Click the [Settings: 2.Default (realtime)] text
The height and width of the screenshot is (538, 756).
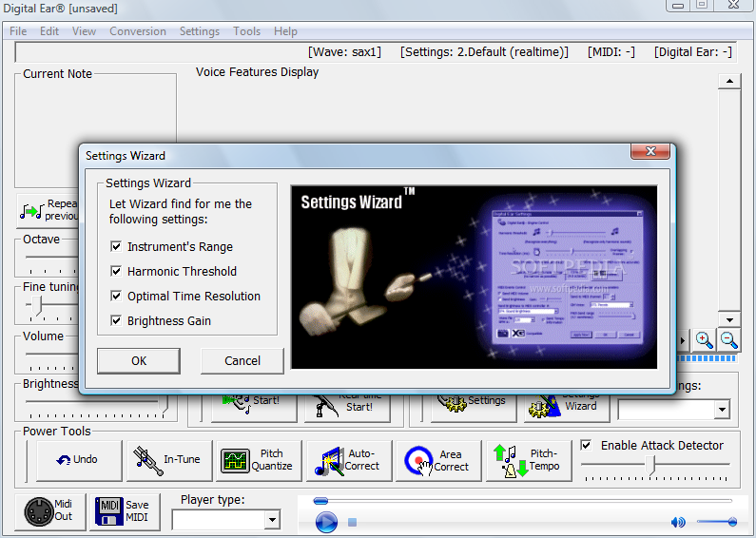point(484,52)
